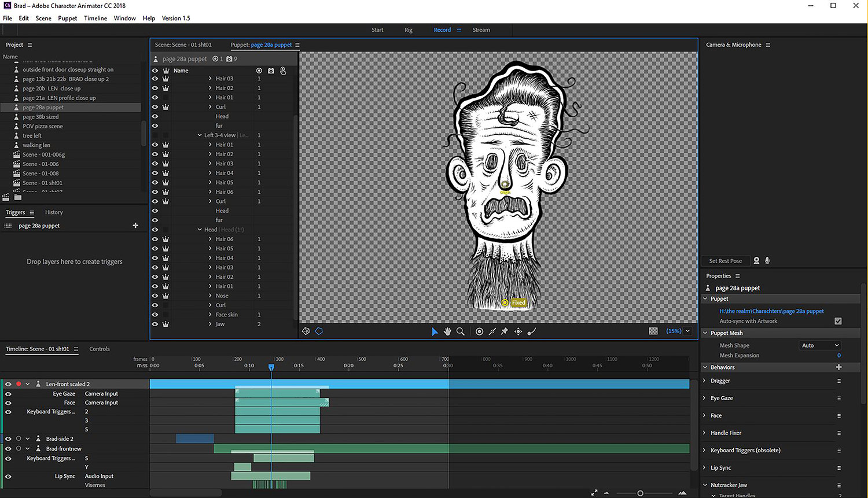This screenshot has width=868, height=498.
Task: Hide the Len-front scaled 2 track
Action: click(8, 384)
